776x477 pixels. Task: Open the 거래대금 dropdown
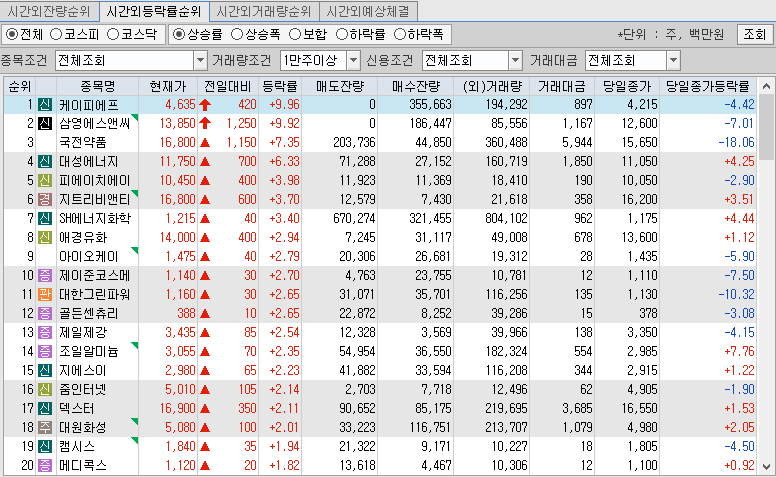tap(673, 61)
